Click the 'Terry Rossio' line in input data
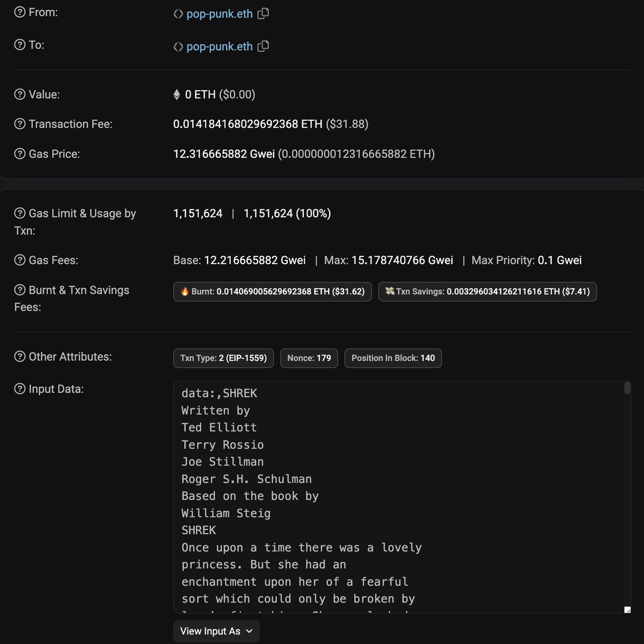 tap(223, 445)
